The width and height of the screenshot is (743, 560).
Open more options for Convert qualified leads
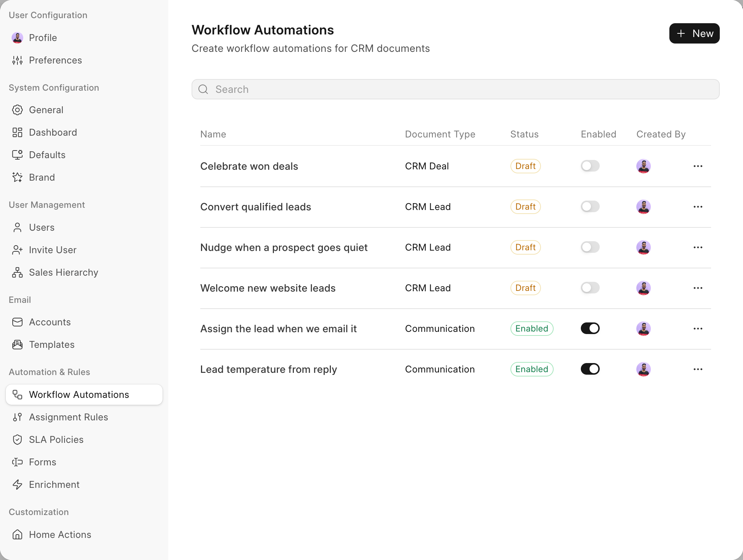pos(698,207)
